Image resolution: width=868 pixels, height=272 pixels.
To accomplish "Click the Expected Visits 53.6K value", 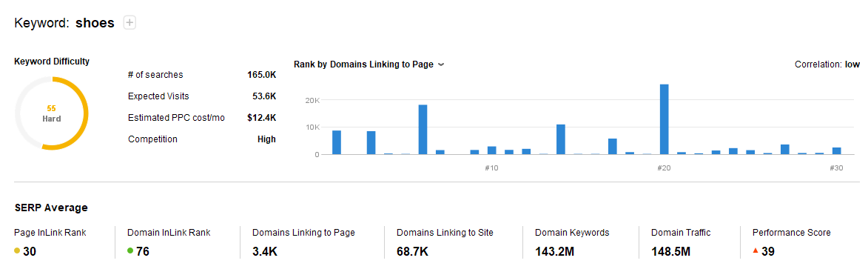I will [264, 96].
